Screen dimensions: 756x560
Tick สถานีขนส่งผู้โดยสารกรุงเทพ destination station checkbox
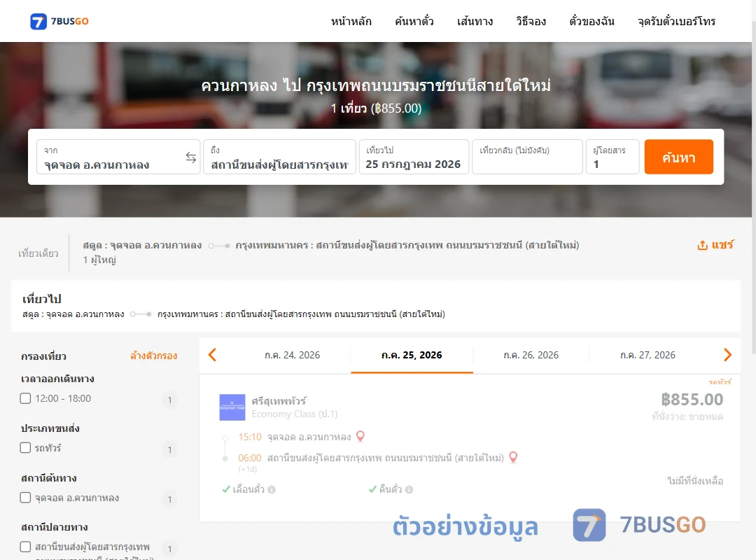click(x=26, y=547)
